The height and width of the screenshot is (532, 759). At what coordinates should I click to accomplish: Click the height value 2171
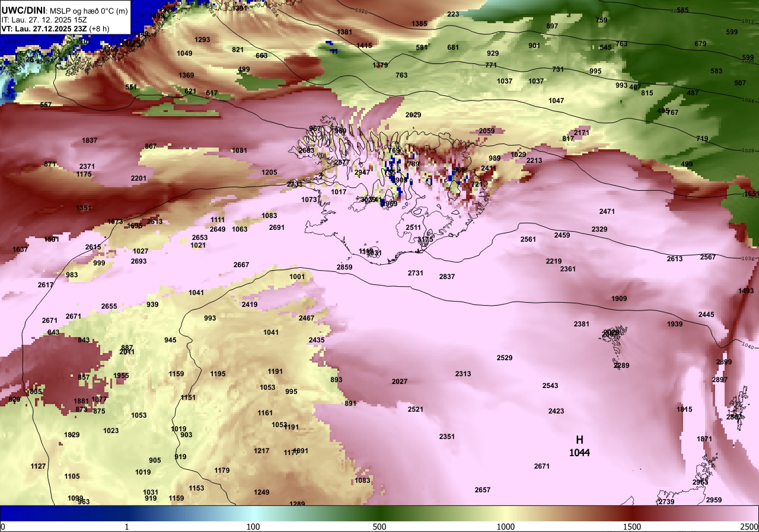click(582, 133)
